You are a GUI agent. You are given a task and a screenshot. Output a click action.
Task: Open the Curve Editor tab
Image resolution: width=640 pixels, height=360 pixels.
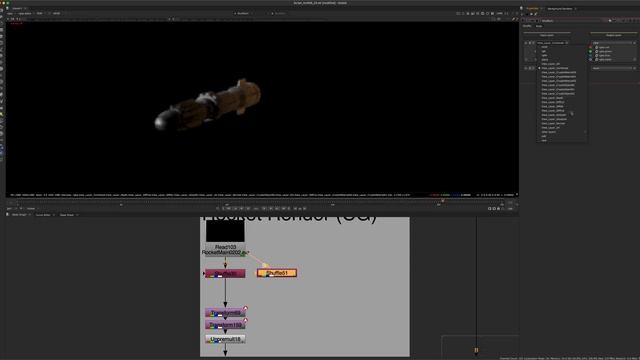tap(43, 215)
